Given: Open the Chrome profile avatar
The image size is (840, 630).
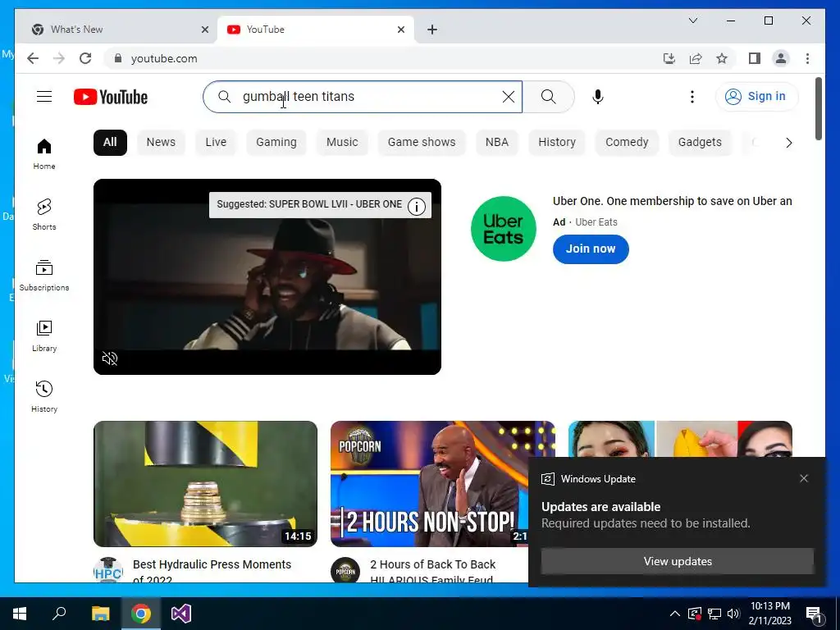Looking at the screenshot, I should pyautogui.click(x=781, y=58).
